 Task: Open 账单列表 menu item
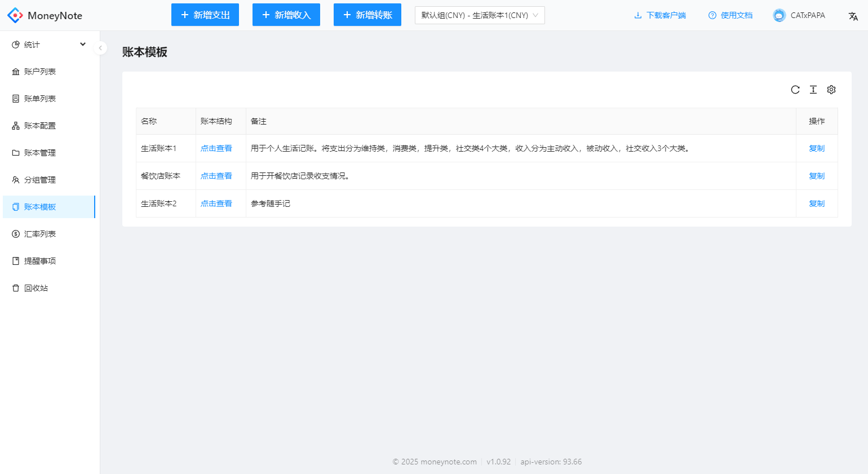49,99
